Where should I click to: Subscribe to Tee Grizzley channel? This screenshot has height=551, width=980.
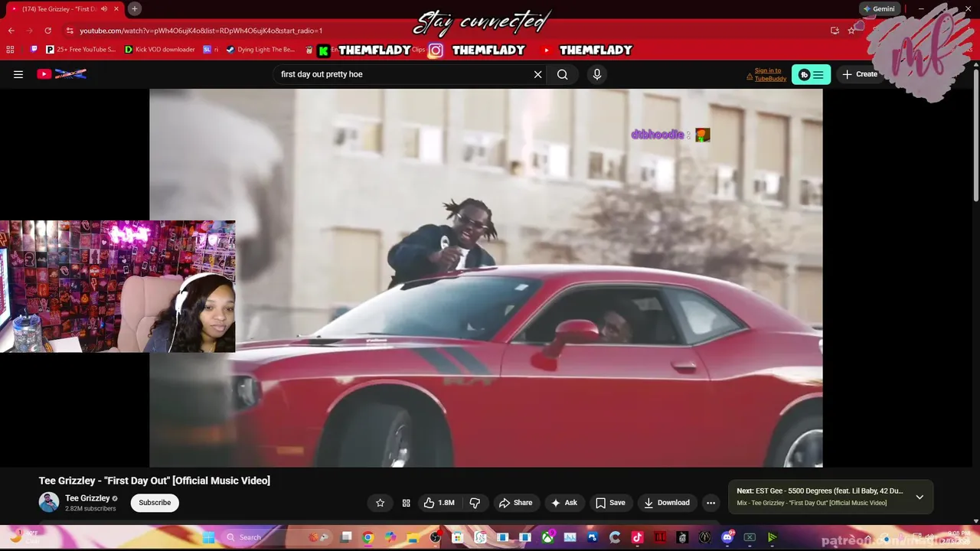[x=155, y=503]
